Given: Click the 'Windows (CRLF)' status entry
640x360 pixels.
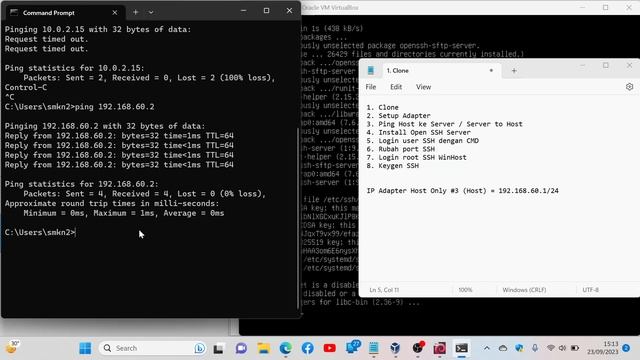Looking at the screenshot, I should pyautogui.click(x=524, y=290).
